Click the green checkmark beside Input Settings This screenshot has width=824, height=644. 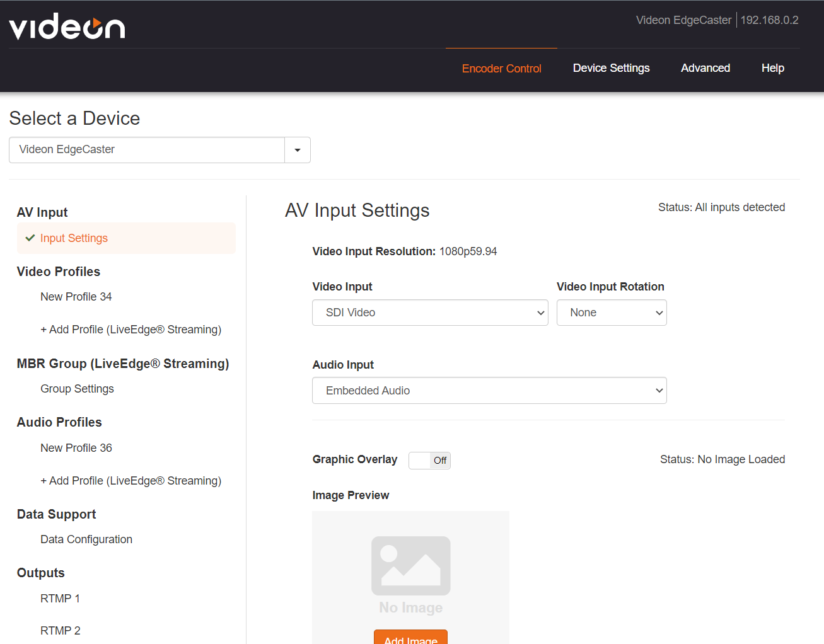click(x=30, y=238)
